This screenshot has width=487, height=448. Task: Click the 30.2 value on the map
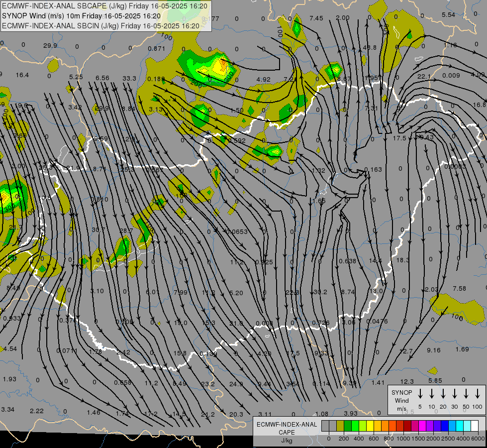(320, 292)
